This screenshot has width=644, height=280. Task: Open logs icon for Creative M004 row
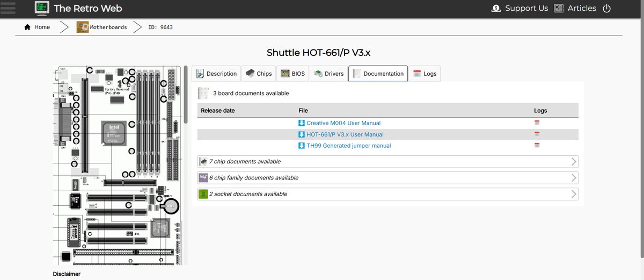point(537,123)
